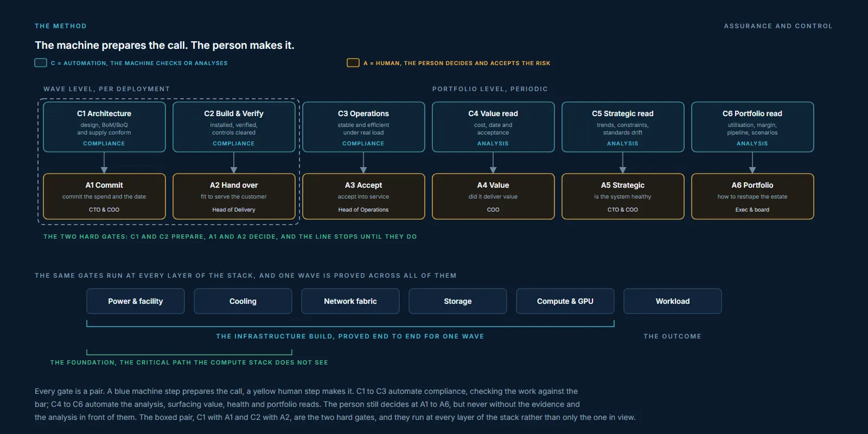
Task: Click the 'Head of Operations' owner text
Action: point(363,210)
